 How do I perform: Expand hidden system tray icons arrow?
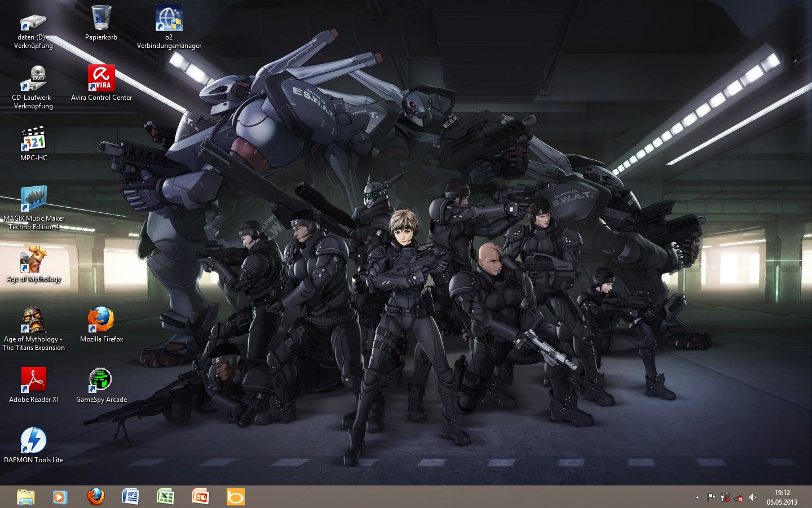click(x=698, y=497)
